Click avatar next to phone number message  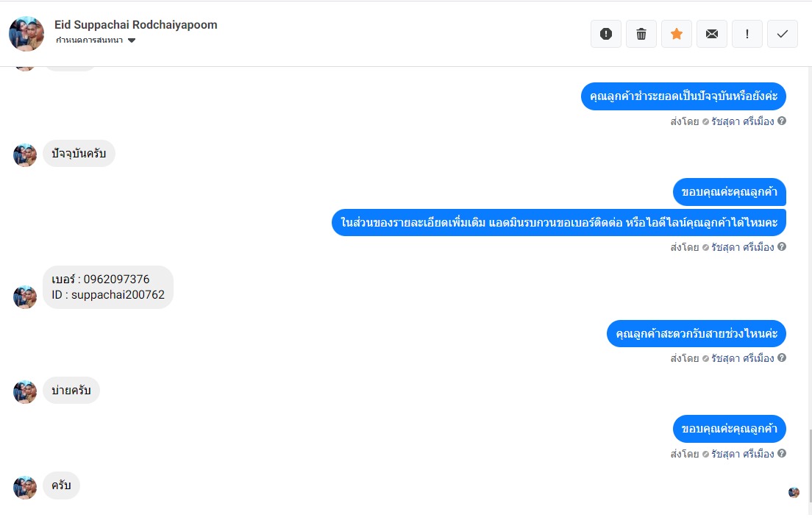[x=25, y=296]
